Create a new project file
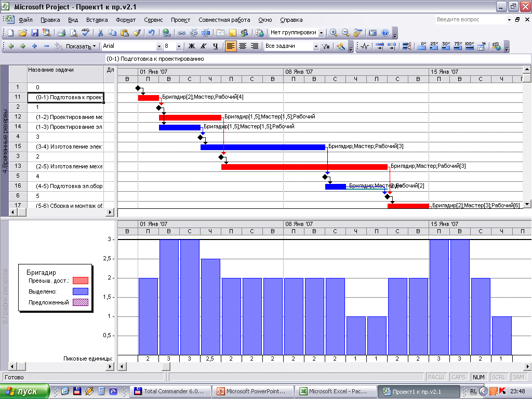 [x=10, y=33]
